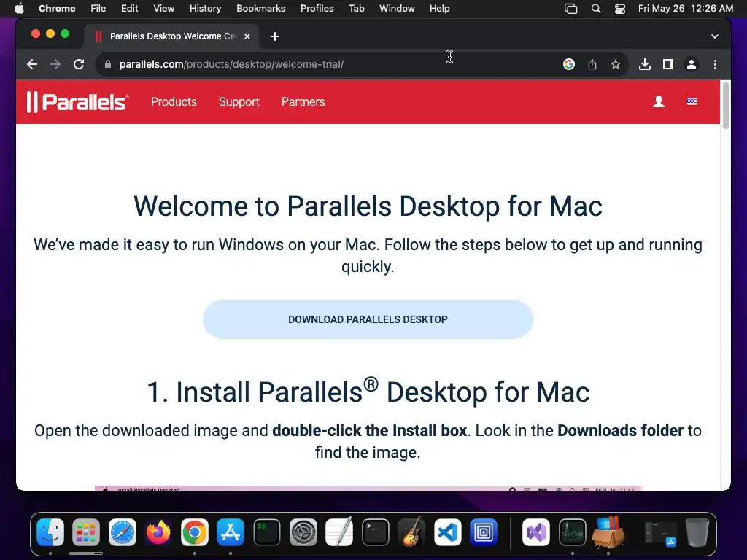Open Parallels installer box in Dock

(608, 532)
